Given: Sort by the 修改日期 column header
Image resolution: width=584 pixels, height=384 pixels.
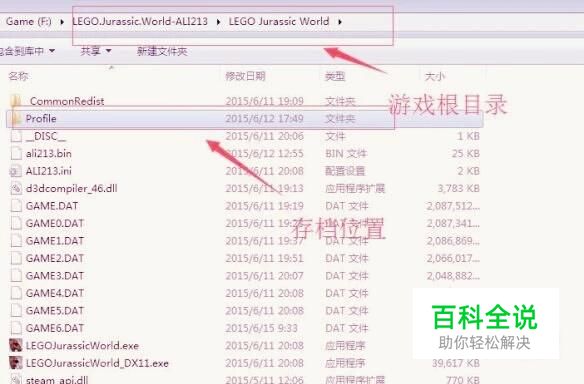Looking at the screenshot, I should click(x=245, y=76).
